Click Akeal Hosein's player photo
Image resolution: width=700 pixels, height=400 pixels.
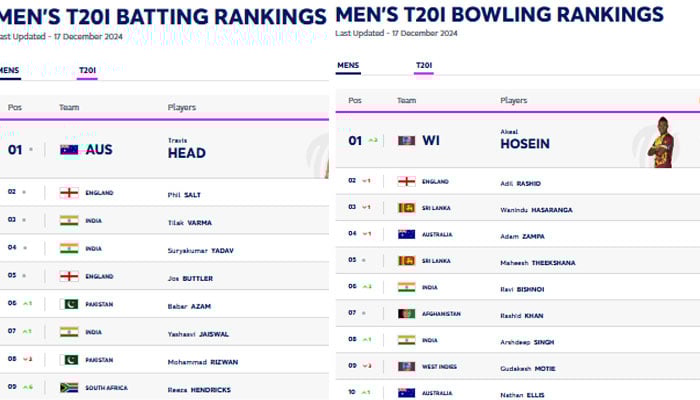(x=660, y=143)
